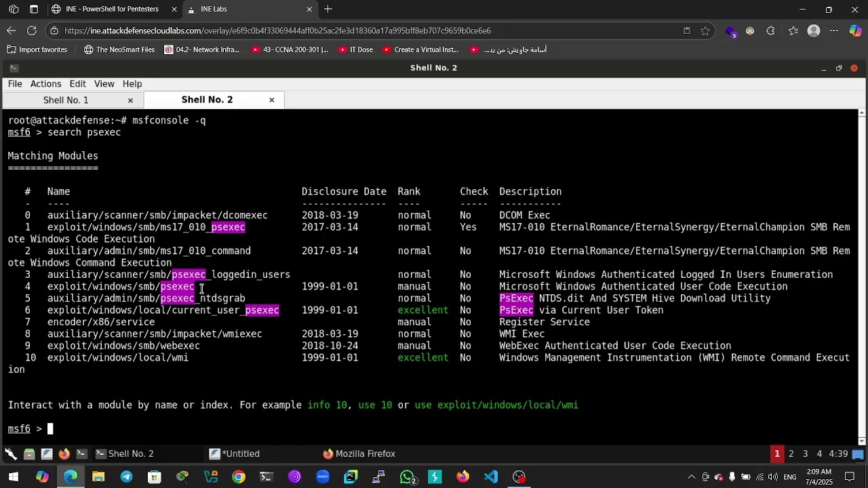Switch to workspace 3 in the panel
This screenshot has width=868, height=488.
click(x=805, y=454)
